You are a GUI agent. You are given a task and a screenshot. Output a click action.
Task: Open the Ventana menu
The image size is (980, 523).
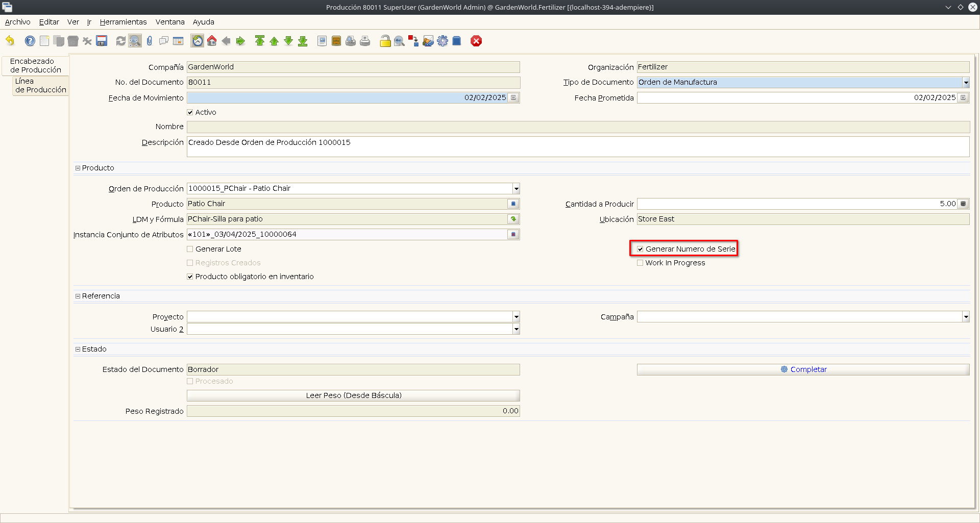[x=170, y=22]
